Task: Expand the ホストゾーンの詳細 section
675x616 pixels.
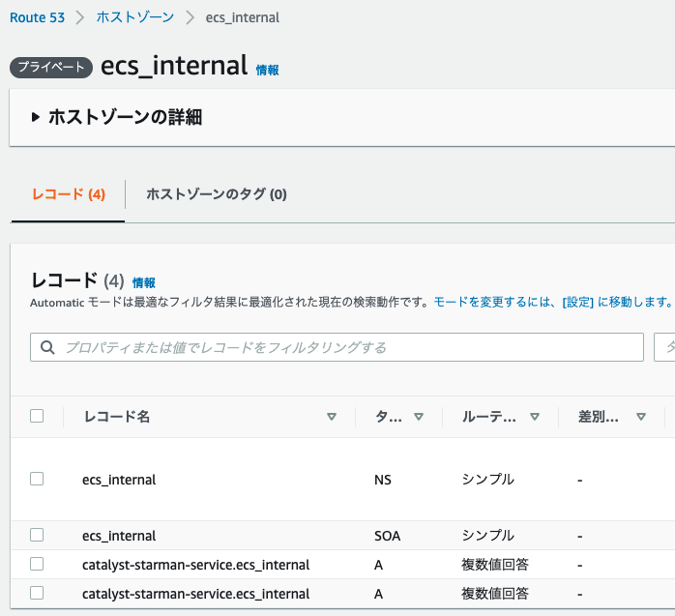Action: click(x=36, y=118)
